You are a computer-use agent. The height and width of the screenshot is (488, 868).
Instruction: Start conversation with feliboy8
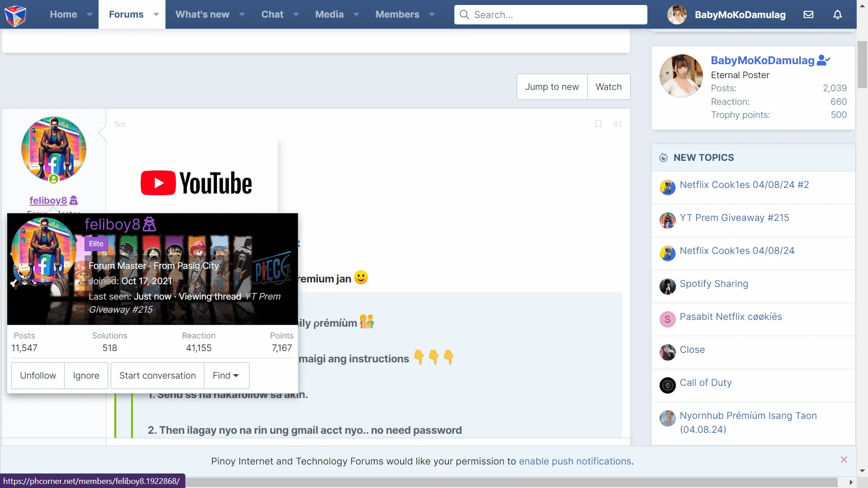click(157, 375)
